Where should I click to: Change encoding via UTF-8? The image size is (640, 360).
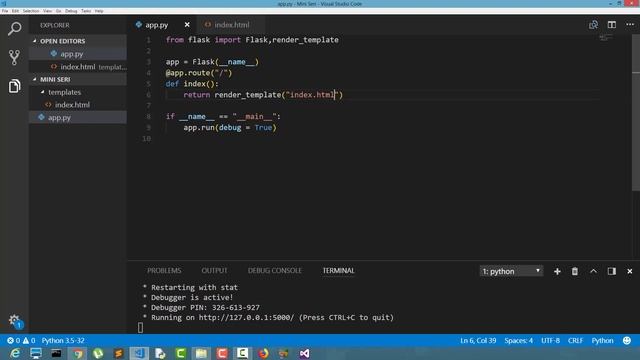coord(550,340)
